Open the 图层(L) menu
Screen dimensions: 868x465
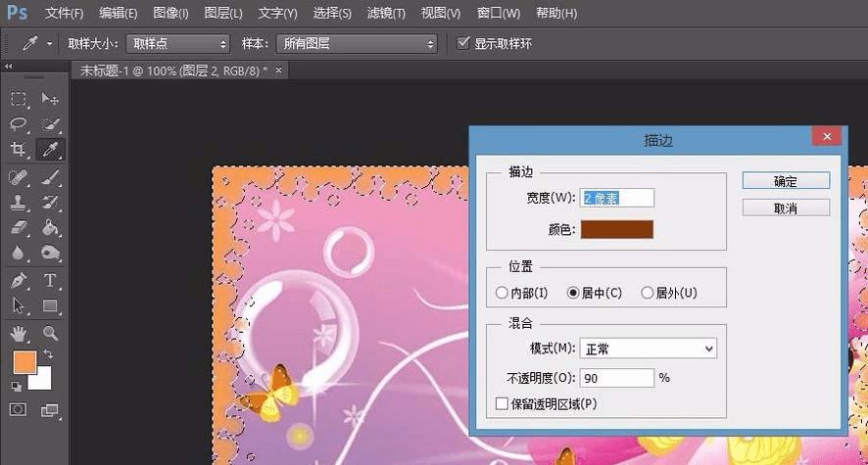pos(223,13)
